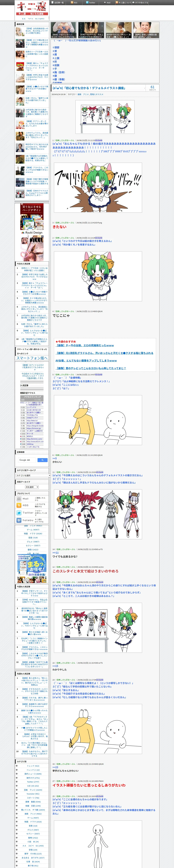
Task: Click the Mail envelope icon in sidebar
Action: coord(19,498)
